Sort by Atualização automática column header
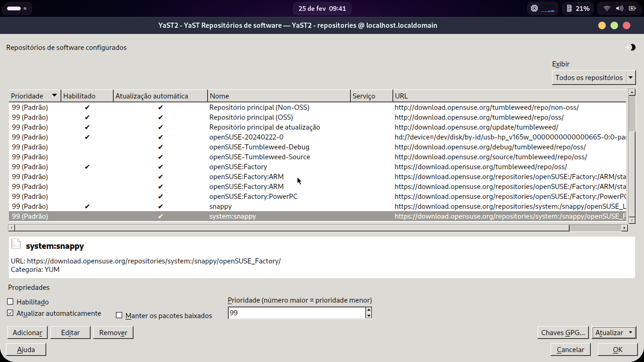 [x=160, y=96]
